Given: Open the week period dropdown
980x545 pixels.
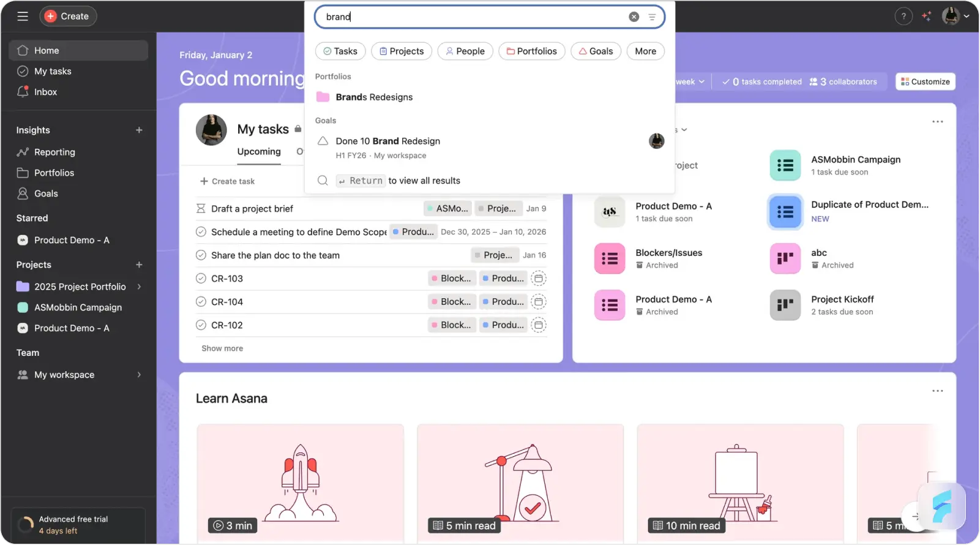Looking at the screenshot, I should click(x=690, y=82).
